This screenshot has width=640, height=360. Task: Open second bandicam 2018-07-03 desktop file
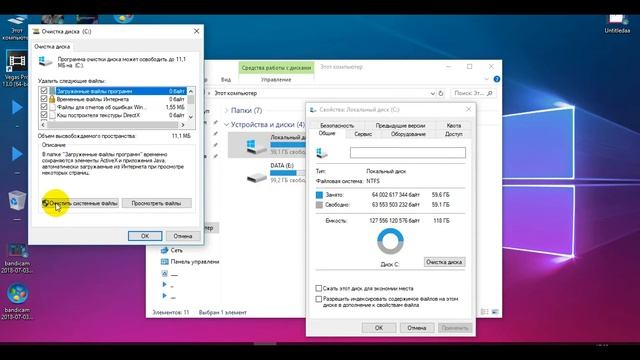17,302
